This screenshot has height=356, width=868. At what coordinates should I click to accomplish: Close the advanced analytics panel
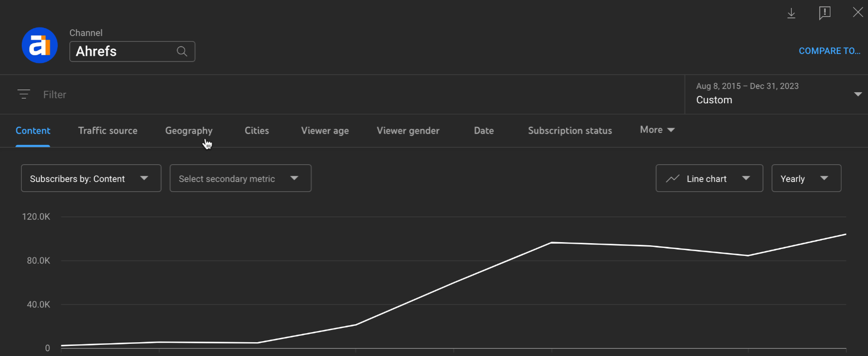click(x=857, y=12)
